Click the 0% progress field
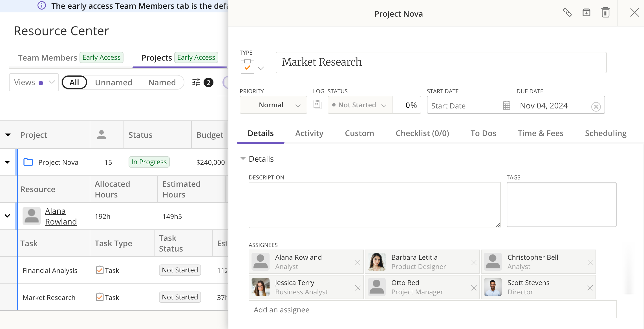The width and height of the screenshot is (644, 329). coord(407,105)
